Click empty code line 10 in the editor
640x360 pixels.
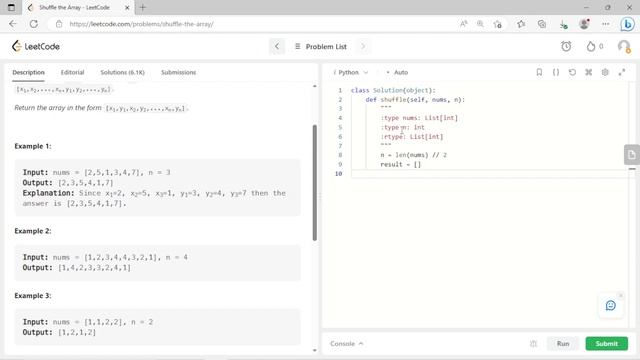490,174
